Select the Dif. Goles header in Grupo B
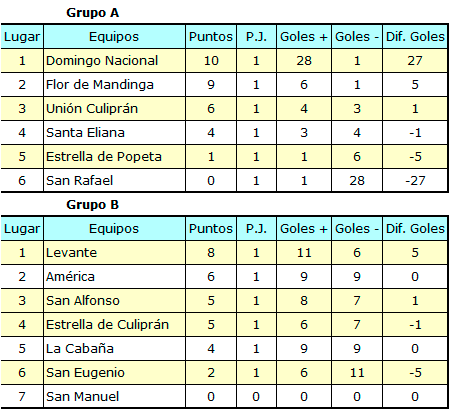 coord(415,229)
